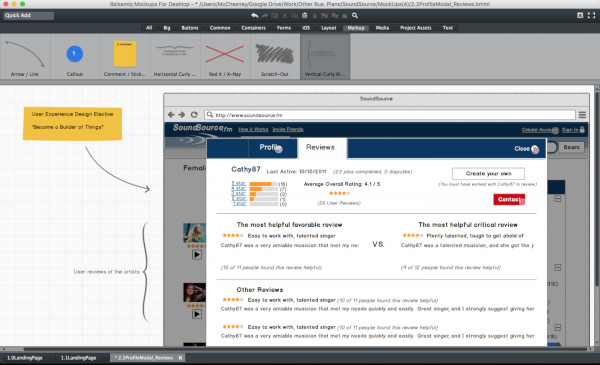This screenshot has width=600, height=365.
Task: Click the first artist's play button
Action: pos(197,254)
